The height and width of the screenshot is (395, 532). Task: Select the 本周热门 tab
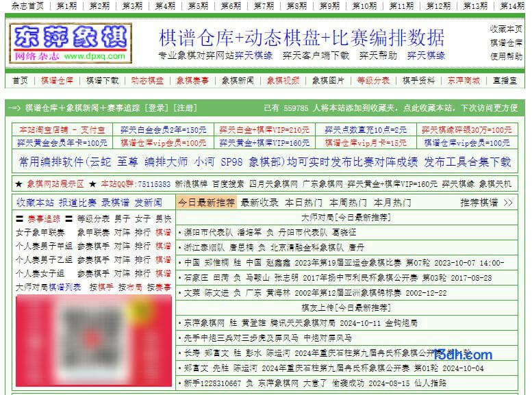pos(348,203)
